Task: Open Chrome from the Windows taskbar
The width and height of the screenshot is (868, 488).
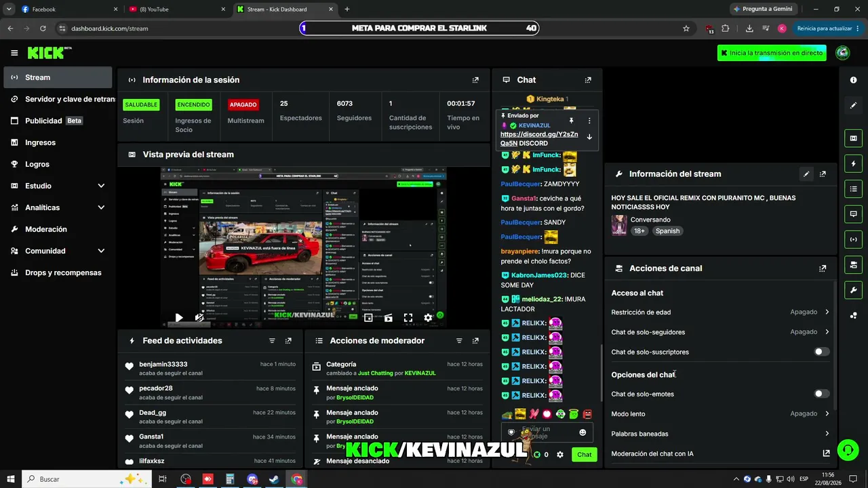Action: (297, 479)
